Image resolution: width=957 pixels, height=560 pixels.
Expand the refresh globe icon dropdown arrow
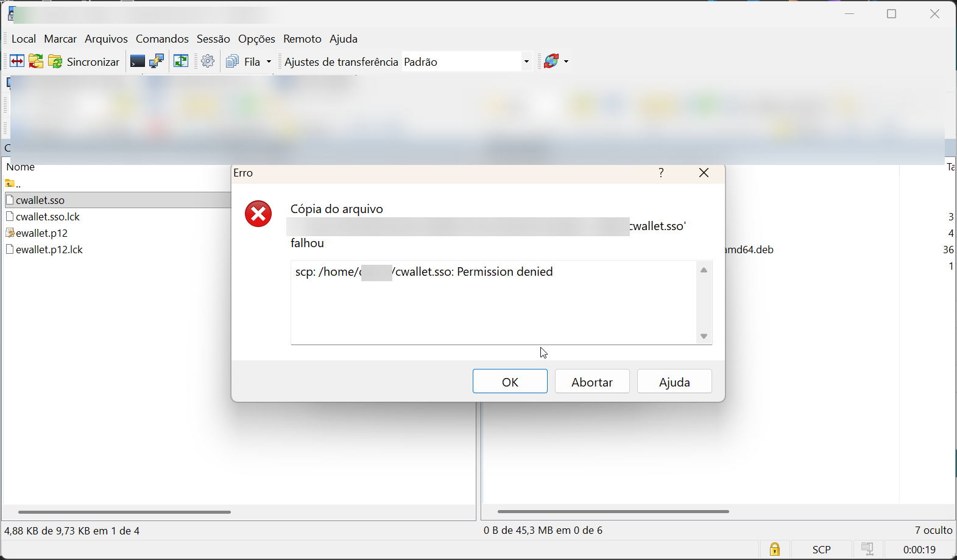566,61
